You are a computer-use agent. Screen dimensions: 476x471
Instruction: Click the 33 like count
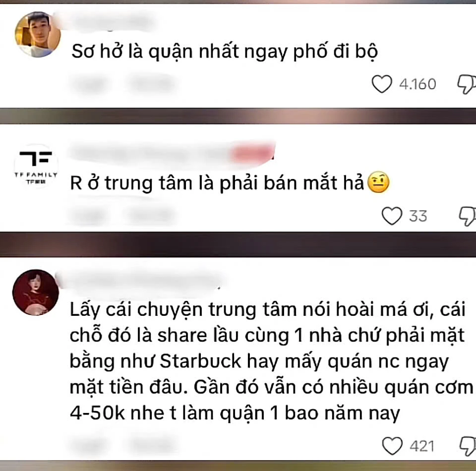(x=418, y=216)
